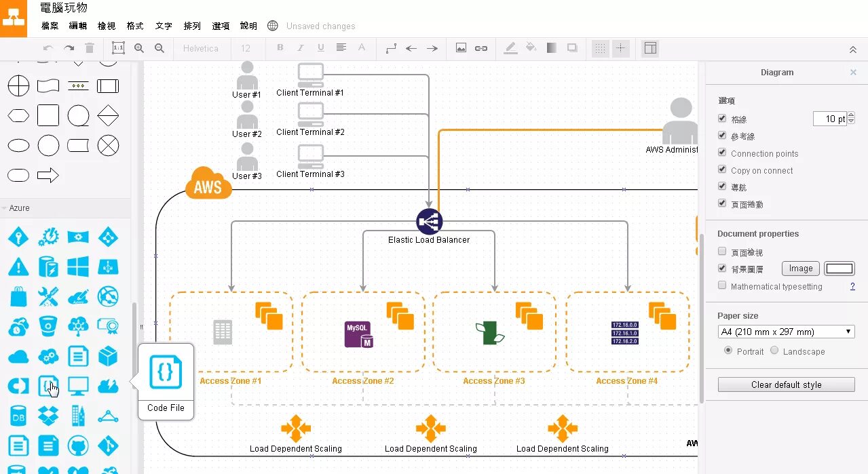Open the 檔案 menu

[x=50, y=26]
